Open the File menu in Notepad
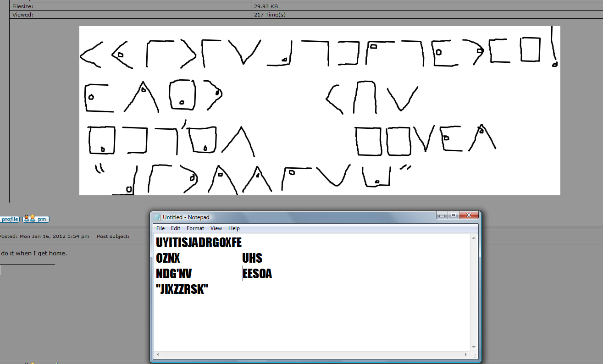This screenshot has width=603, height=364. click(160, 228)
